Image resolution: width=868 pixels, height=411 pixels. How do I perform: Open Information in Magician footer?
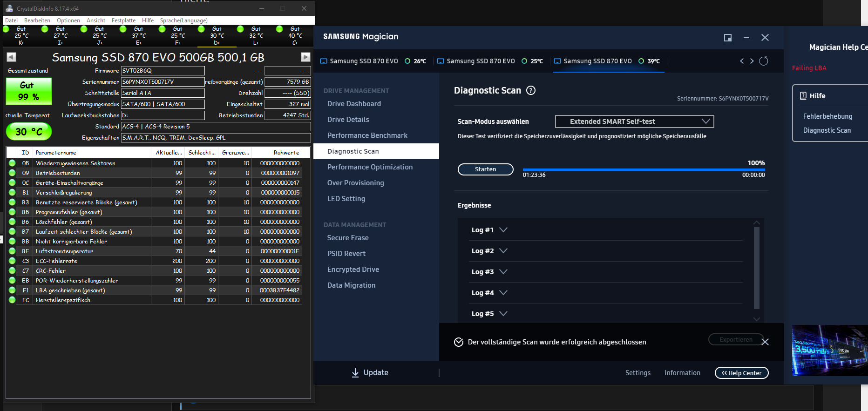click(x=682, y=373)
